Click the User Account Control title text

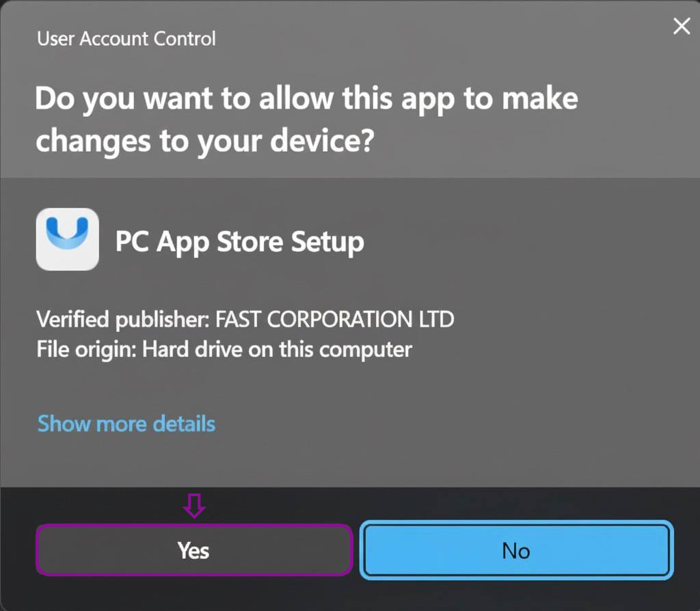126,39
